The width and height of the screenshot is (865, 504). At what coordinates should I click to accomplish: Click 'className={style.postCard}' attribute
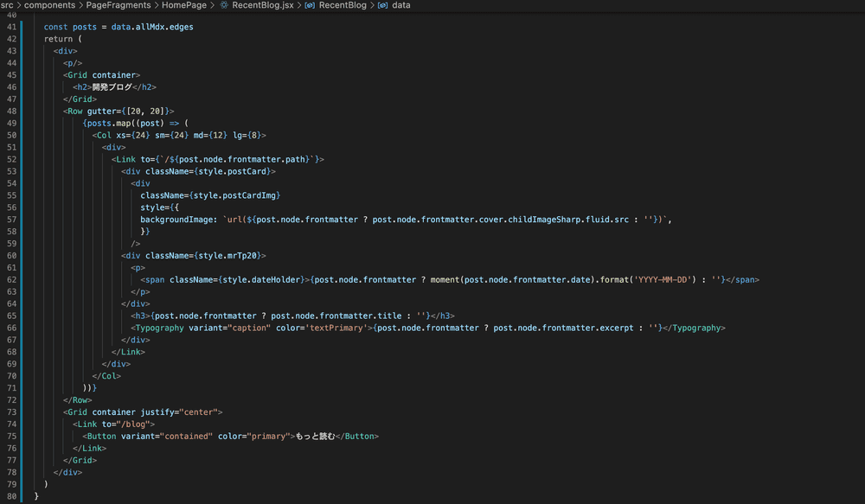pos(208,171)
